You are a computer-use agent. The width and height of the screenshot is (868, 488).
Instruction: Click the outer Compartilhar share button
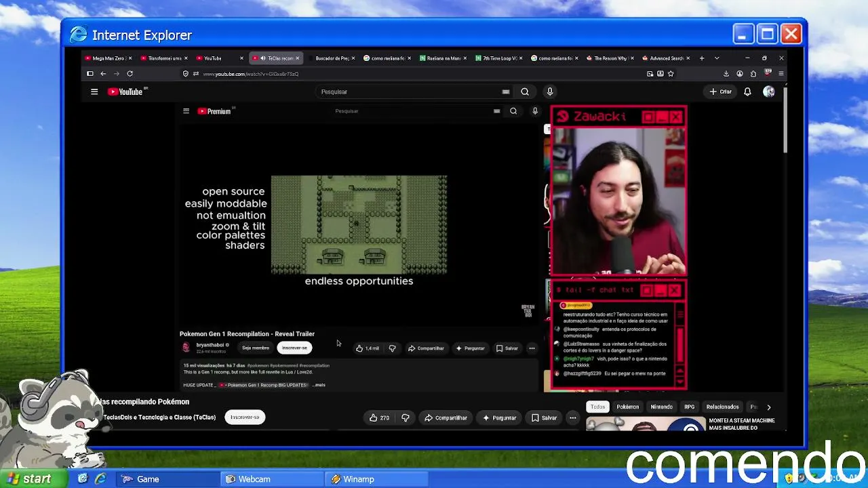tap(446, 418)
